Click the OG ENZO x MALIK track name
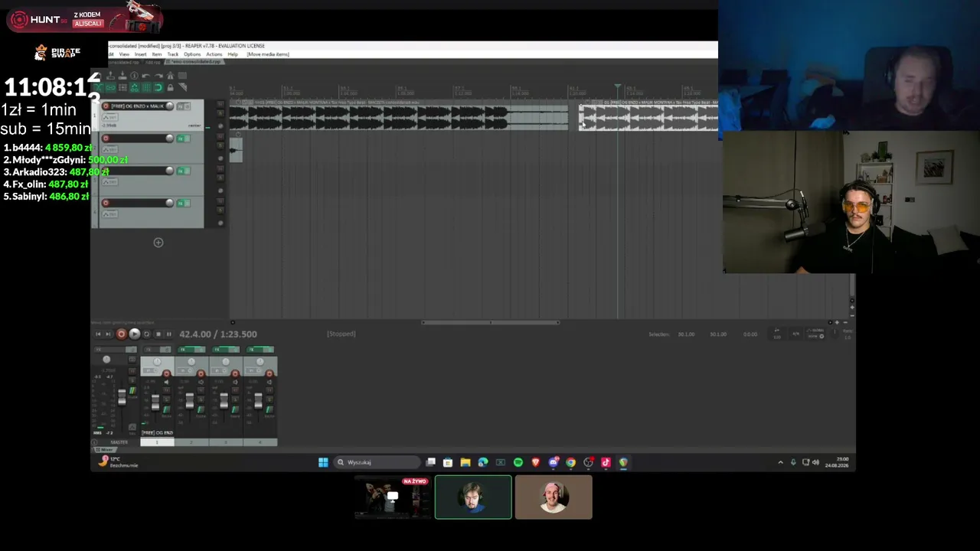 [138, 106]
